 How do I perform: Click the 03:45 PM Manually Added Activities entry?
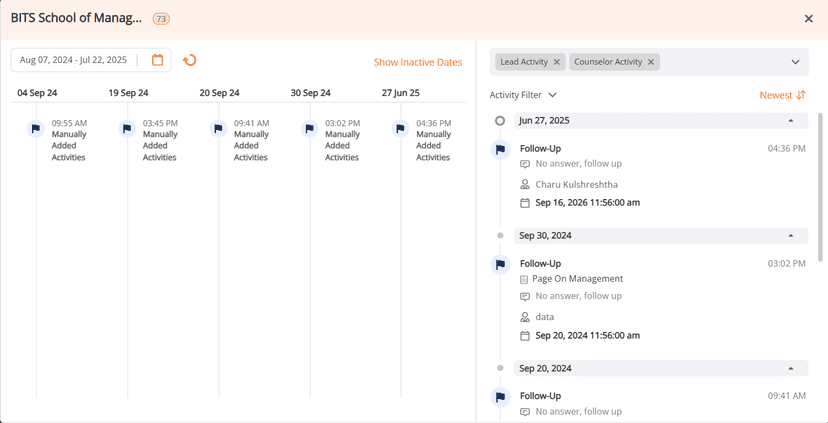coord(161,140)
